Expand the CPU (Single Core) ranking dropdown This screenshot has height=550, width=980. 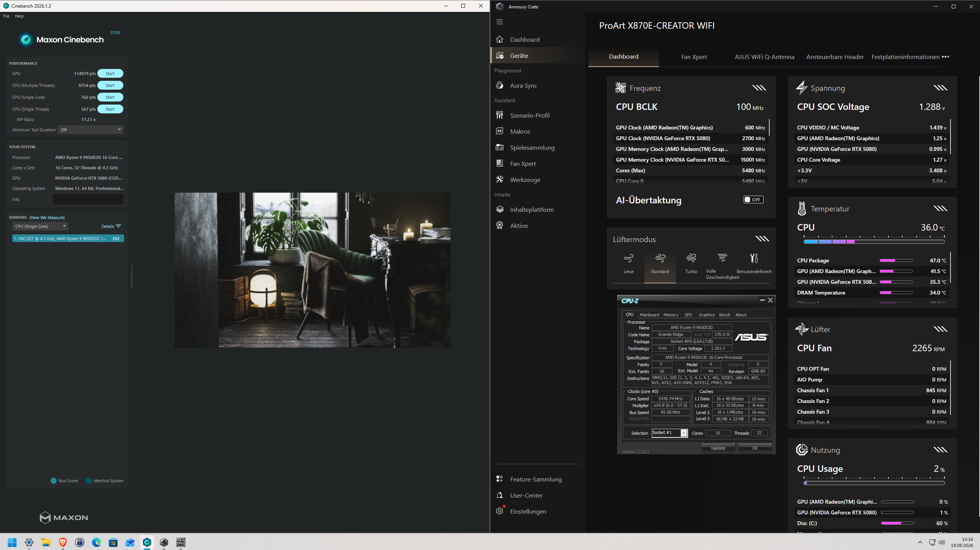point(40,226)
